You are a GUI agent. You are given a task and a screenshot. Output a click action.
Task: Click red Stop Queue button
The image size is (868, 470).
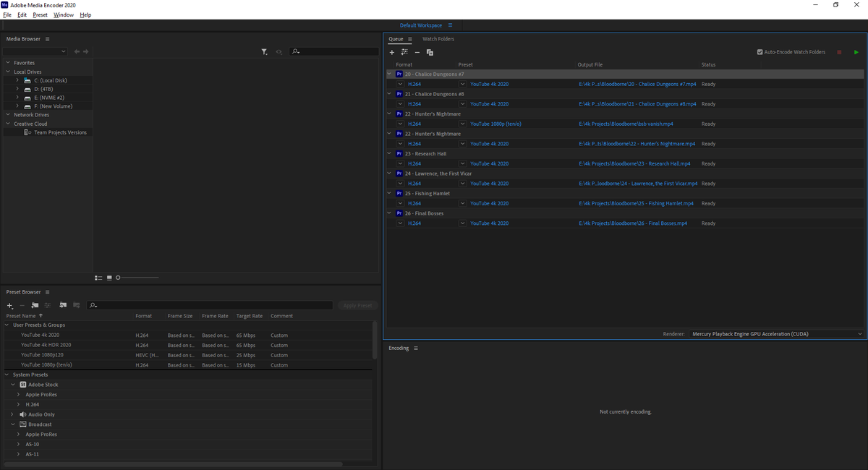839,52
